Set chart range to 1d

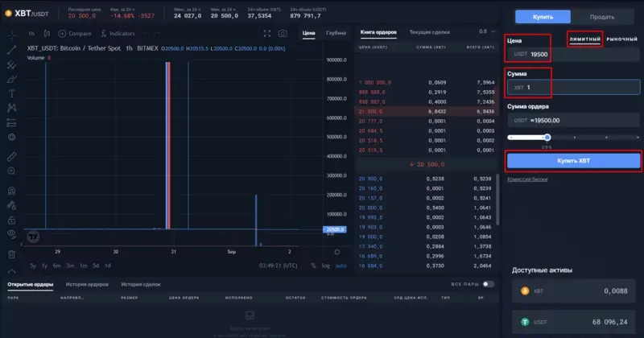point(108,266)
